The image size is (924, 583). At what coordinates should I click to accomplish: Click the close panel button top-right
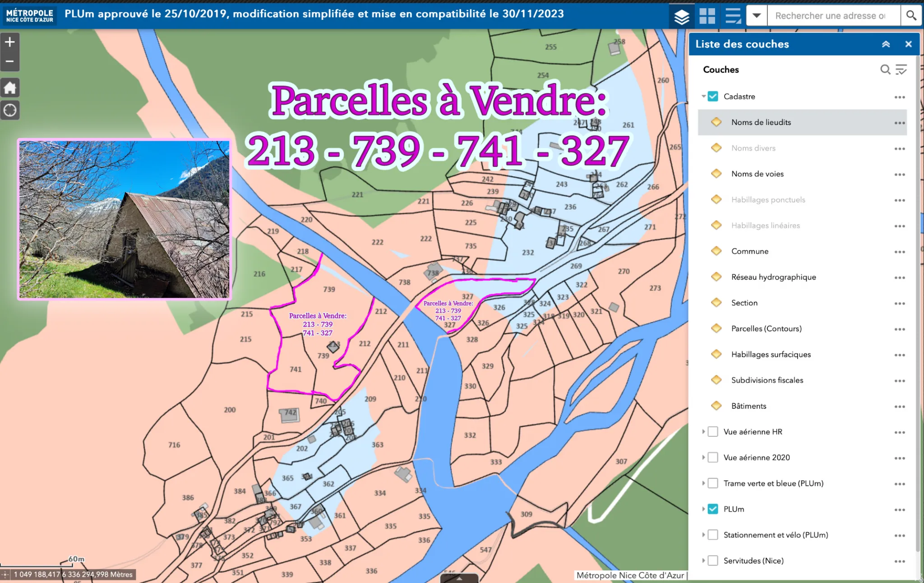(x=909, y=43)
